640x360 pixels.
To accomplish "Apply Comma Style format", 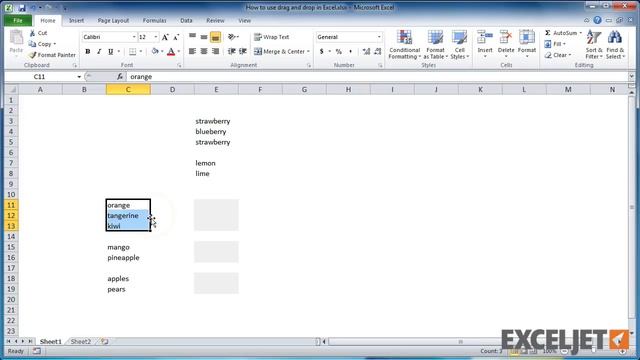I will point(350,51).
